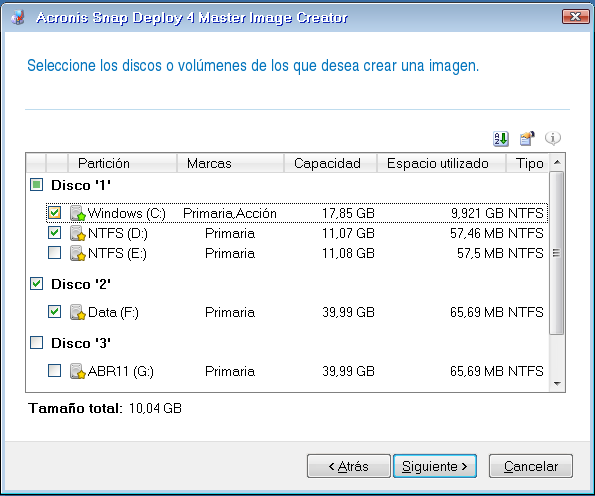The width and height of the screenshot is (595, 496).
Task: Click the 'Primaria,Acción' marks cell
Action: click(230, 213)
